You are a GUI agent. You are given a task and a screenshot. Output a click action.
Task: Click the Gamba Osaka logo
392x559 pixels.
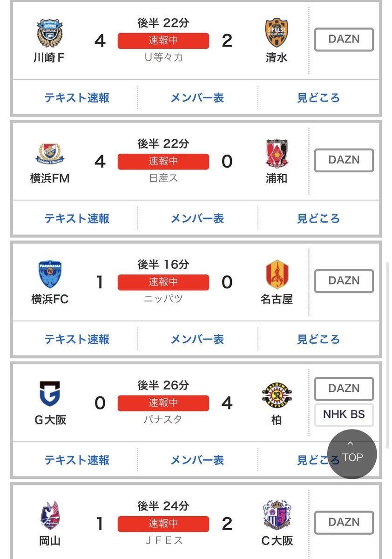pos(50,395)
